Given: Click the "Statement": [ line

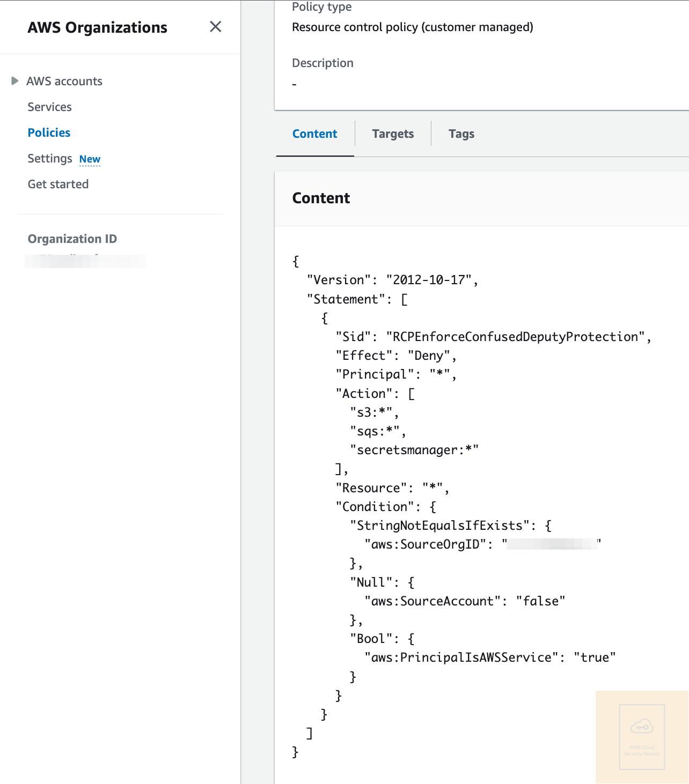Looking at the screenshot, I should point(357,299).
